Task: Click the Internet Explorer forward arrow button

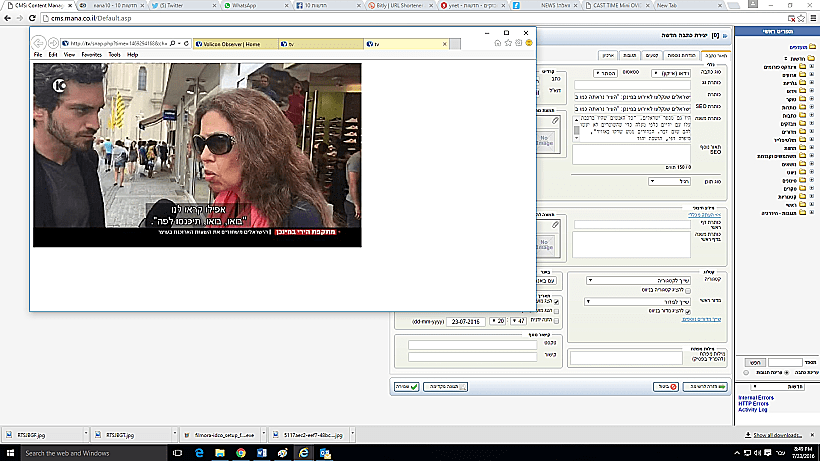Action: [53, 43]
